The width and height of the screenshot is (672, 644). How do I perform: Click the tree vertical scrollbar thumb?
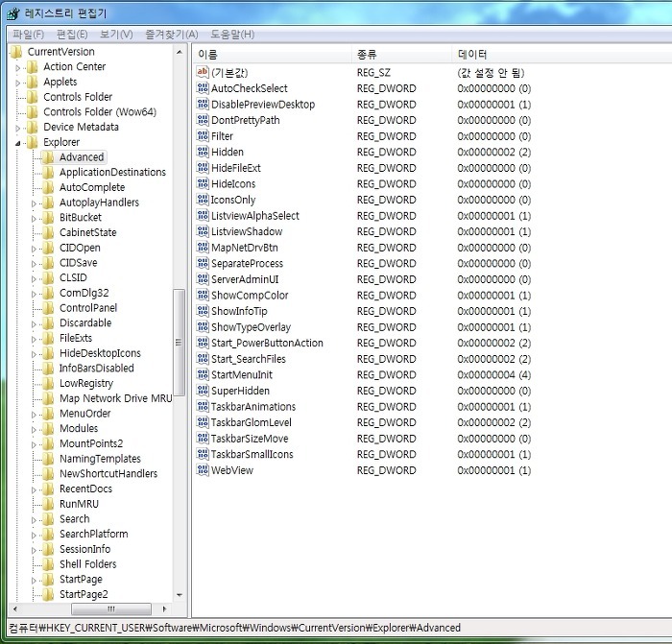[179, 343]
